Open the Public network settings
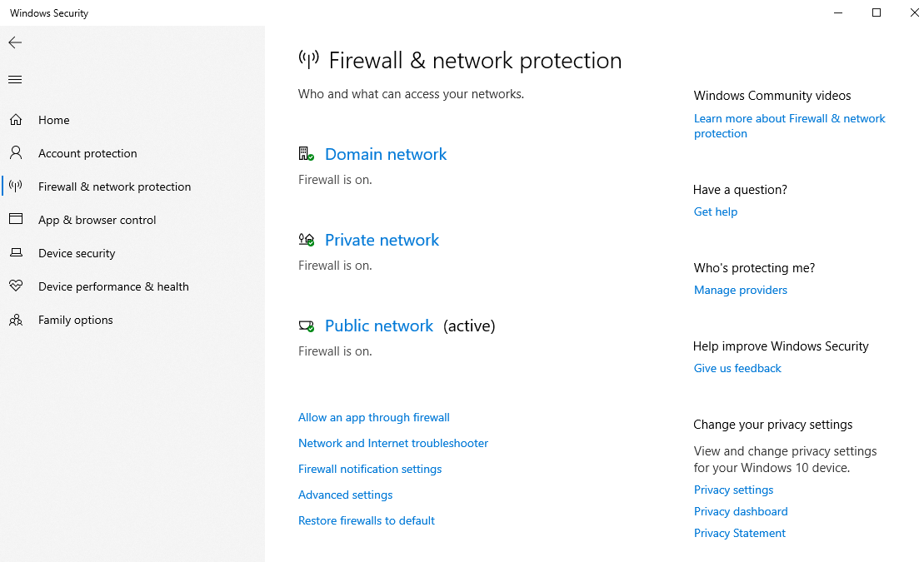This screenshot has width=924, height=562. pyautogui.click(x=379, y=326)
